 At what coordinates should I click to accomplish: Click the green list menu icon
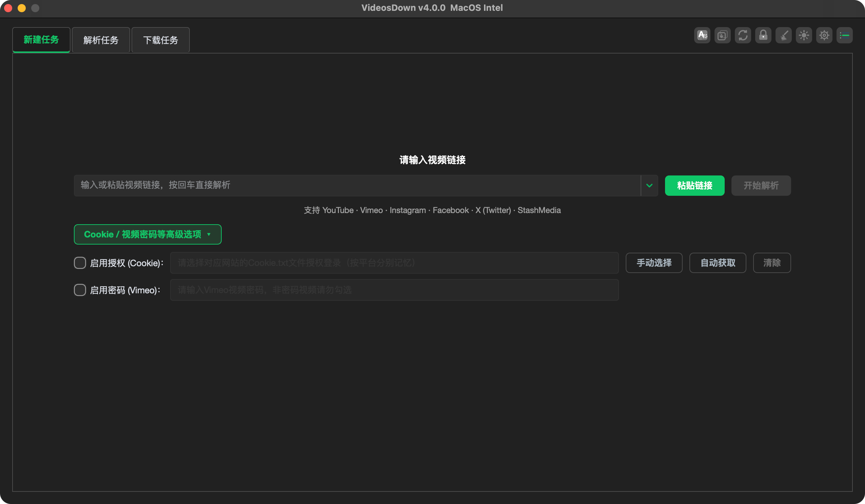coord(844,35)
